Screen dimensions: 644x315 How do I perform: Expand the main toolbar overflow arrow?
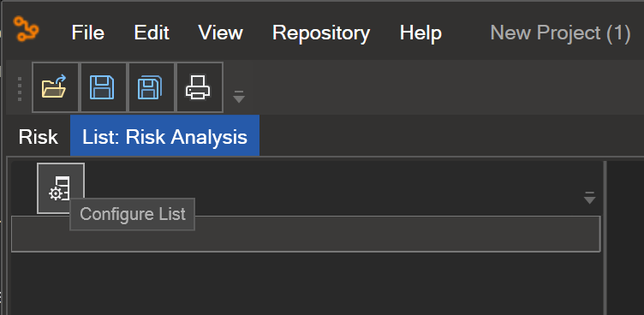(x=239, y=97)
